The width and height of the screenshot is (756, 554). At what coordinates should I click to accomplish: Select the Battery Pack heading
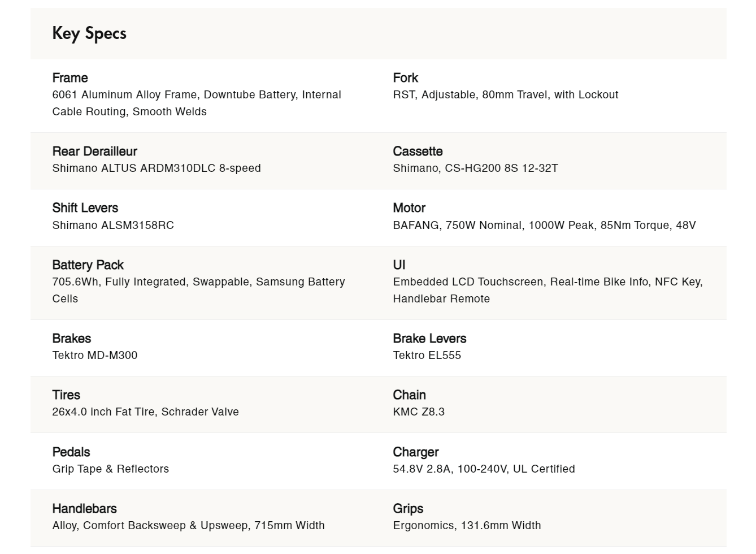point(88,265)
